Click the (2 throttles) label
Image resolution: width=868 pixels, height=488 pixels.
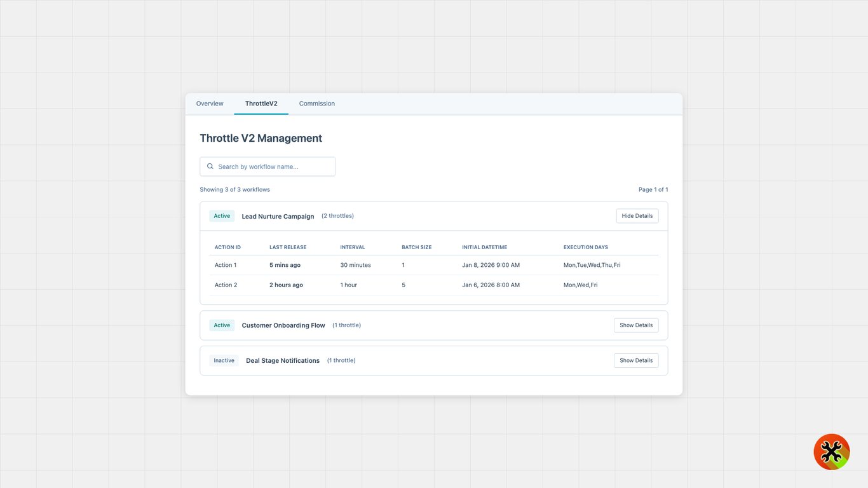[x=337, y=215]
